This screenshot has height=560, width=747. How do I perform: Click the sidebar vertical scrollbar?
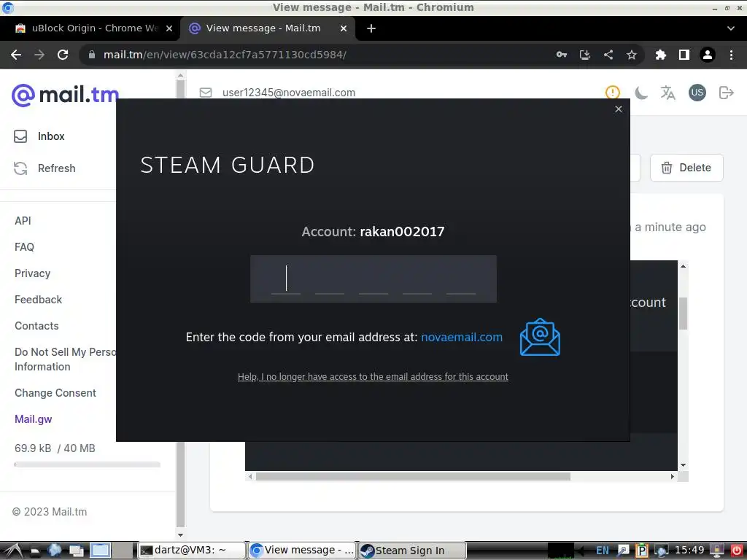[181, 305]
